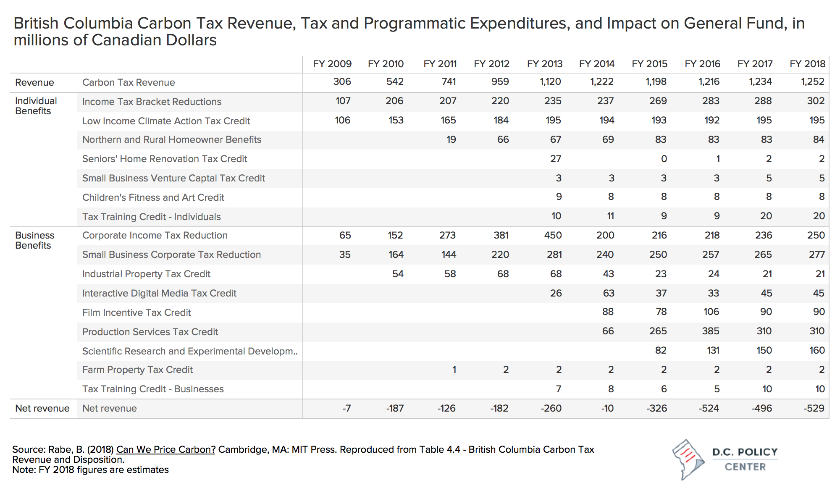Click Interactive Digital Media Tax Credit label

(x=159, y=293)
